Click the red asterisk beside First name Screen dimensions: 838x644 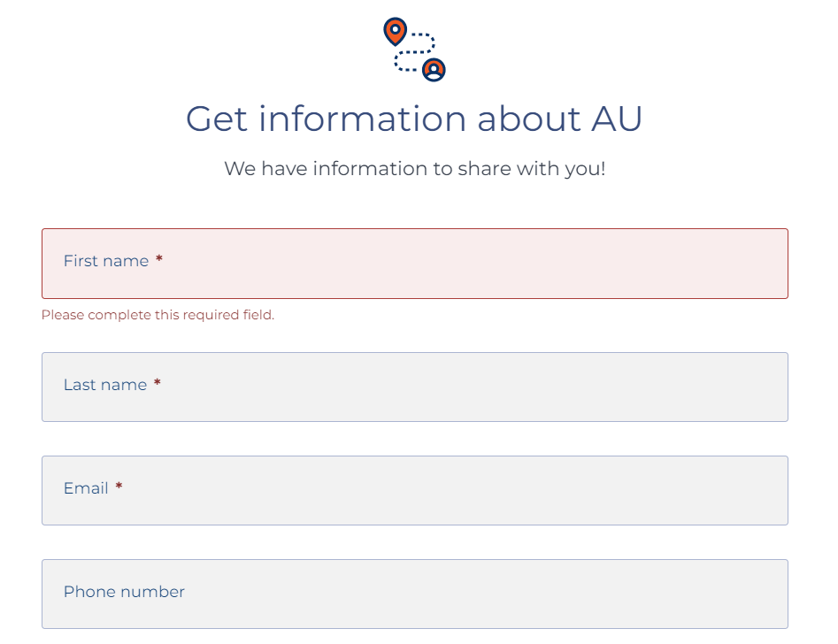159,260
